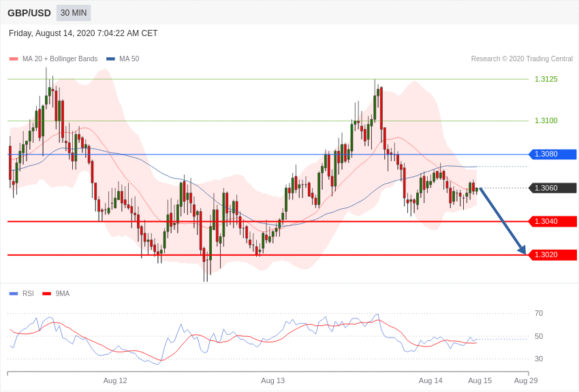Toggle the MA 50 legend entry
The width and height of the screenshot is (579, 392).
[123, 59]
